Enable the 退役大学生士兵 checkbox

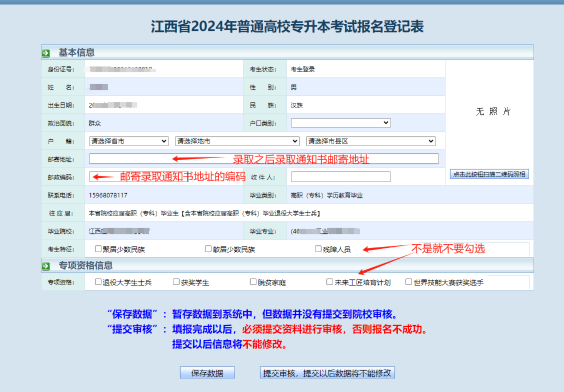pyautogui.click(x=98, y=282)
